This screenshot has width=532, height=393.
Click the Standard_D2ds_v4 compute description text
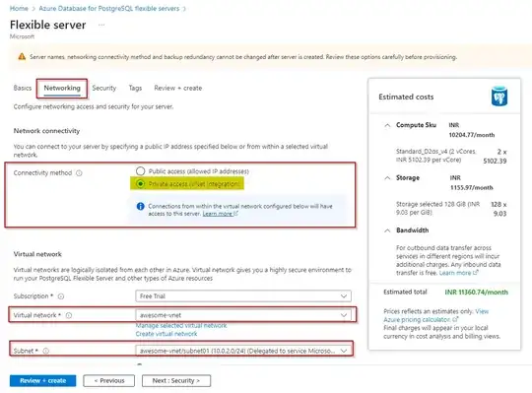pos(435,156)
